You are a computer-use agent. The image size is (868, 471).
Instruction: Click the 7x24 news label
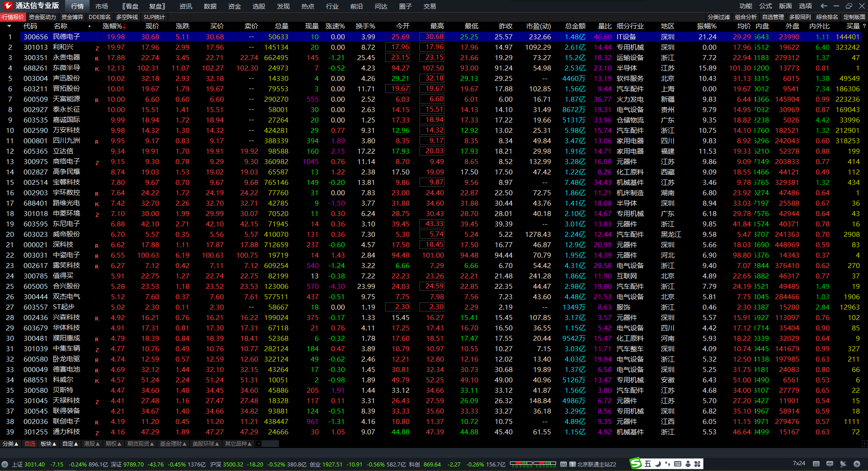click(799, 463)
